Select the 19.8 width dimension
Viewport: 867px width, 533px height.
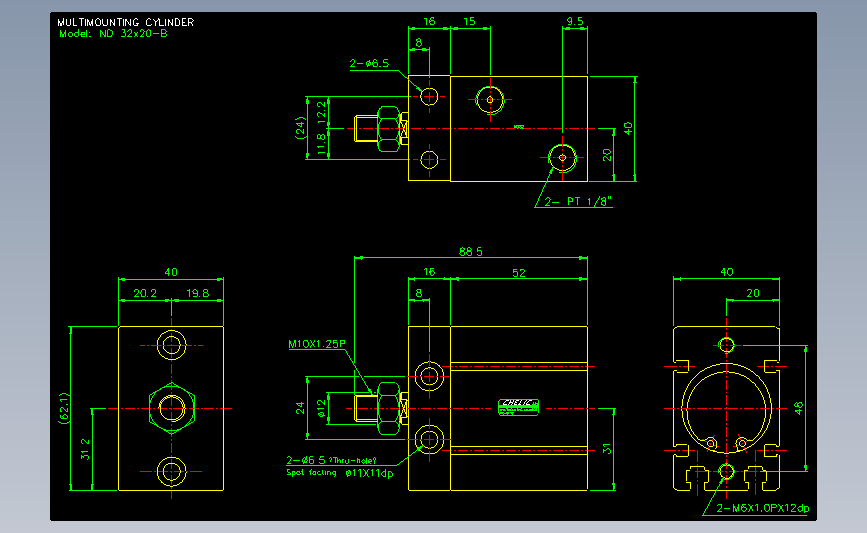197,293
